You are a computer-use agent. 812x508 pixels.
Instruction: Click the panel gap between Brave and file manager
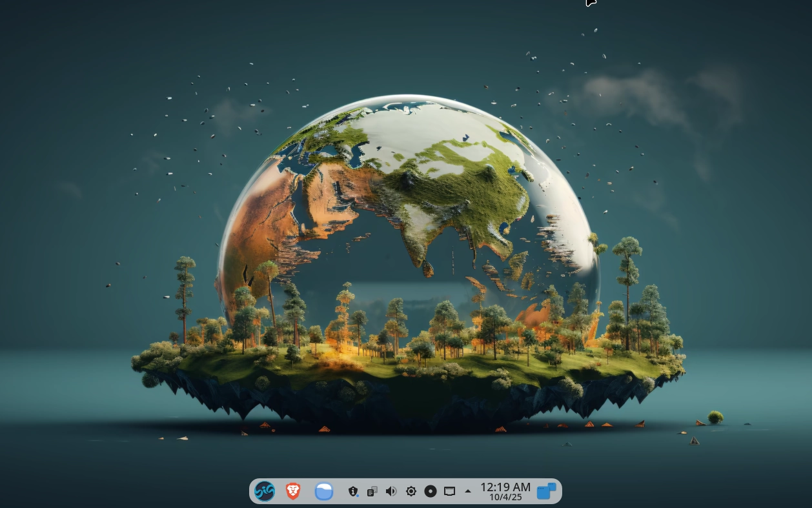point(309,491)
